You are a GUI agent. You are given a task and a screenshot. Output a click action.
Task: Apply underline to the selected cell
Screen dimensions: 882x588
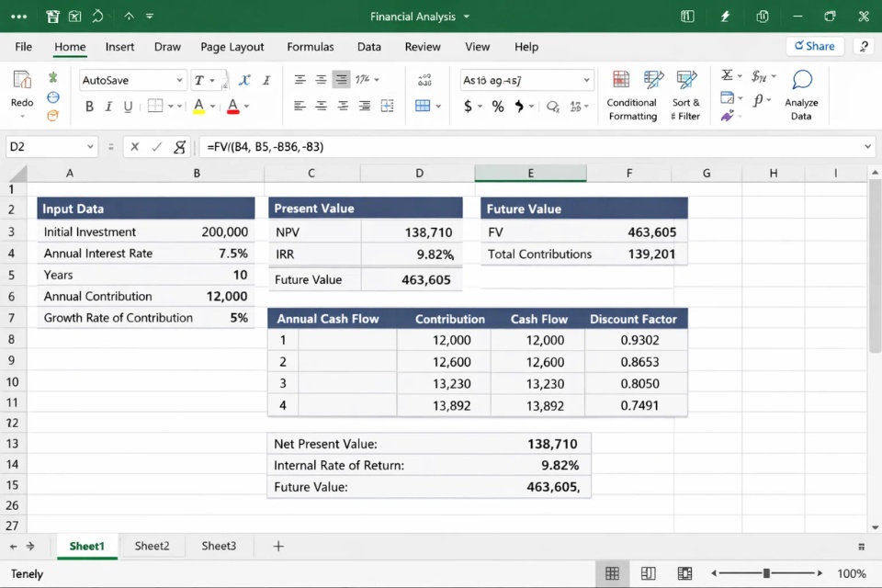(x=129, y=107)
